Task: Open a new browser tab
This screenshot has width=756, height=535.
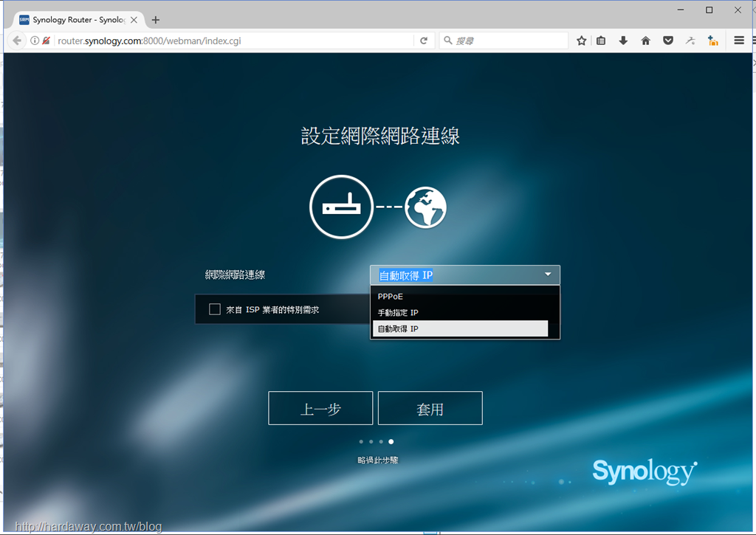Action: click(x=155, y=20)
